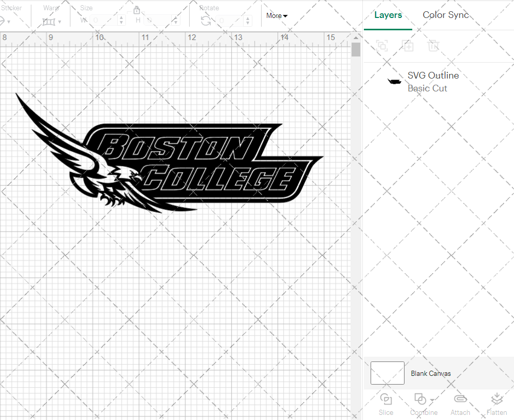Select the Slice tool
The width and height of the screenshot is (514, 420).
(x=386, y=405)
